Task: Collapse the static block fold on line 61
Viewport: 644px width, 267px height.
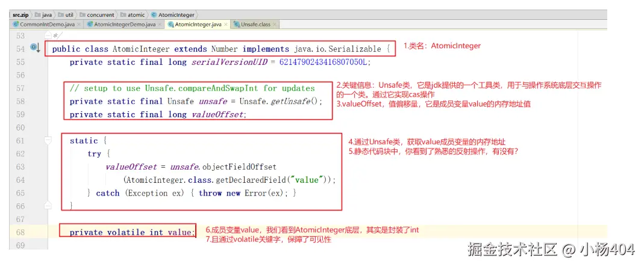Action: pyautogui.click(x=48, y=141)
